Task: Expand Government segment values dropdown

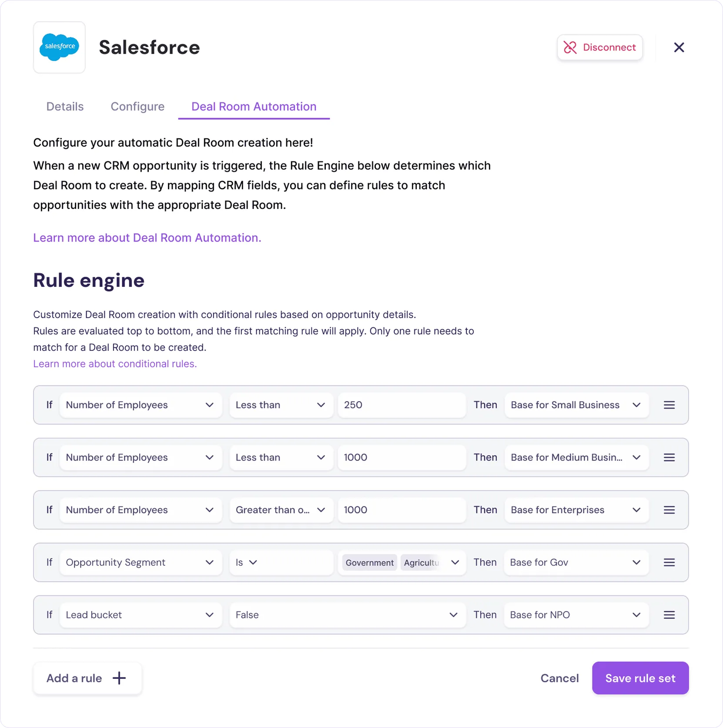Action: (x=455, y=563)
